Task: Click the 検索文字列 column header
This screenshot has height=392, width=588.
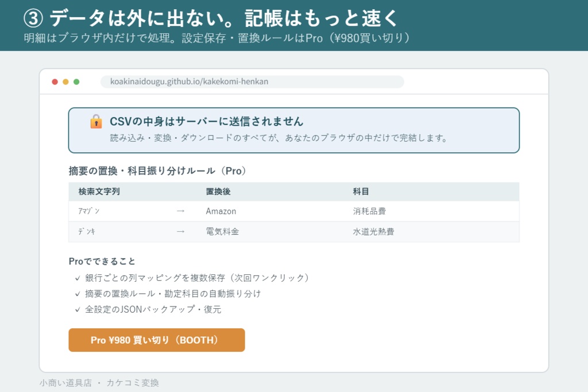Action: [x=99, y=192]
